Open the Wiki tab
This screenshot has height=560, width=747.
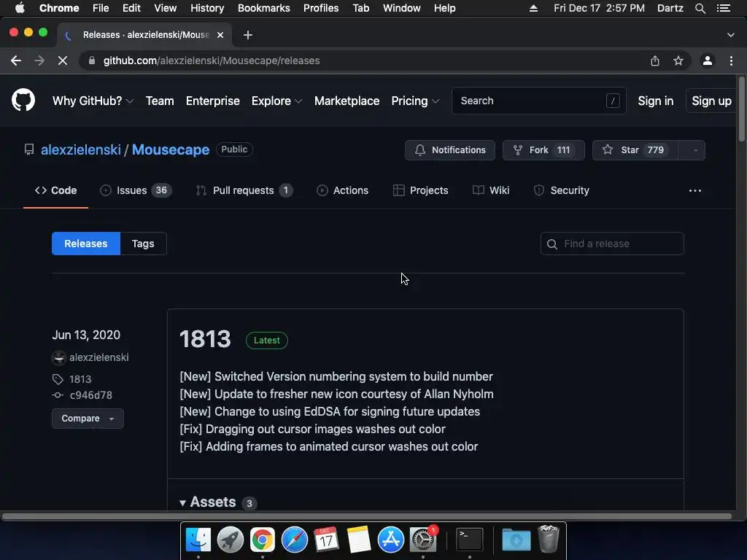click(491, 190)
